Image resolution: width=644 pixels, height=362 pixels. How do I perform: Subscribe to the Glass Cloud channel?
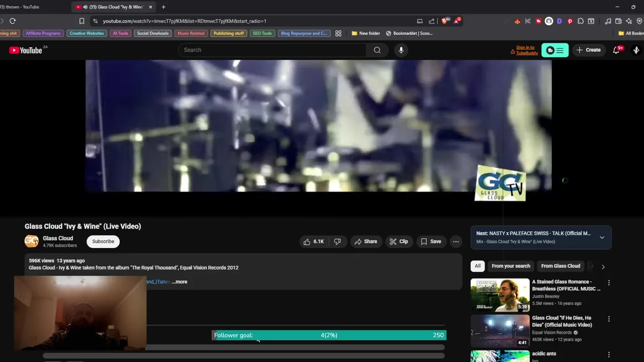[103, 241]
